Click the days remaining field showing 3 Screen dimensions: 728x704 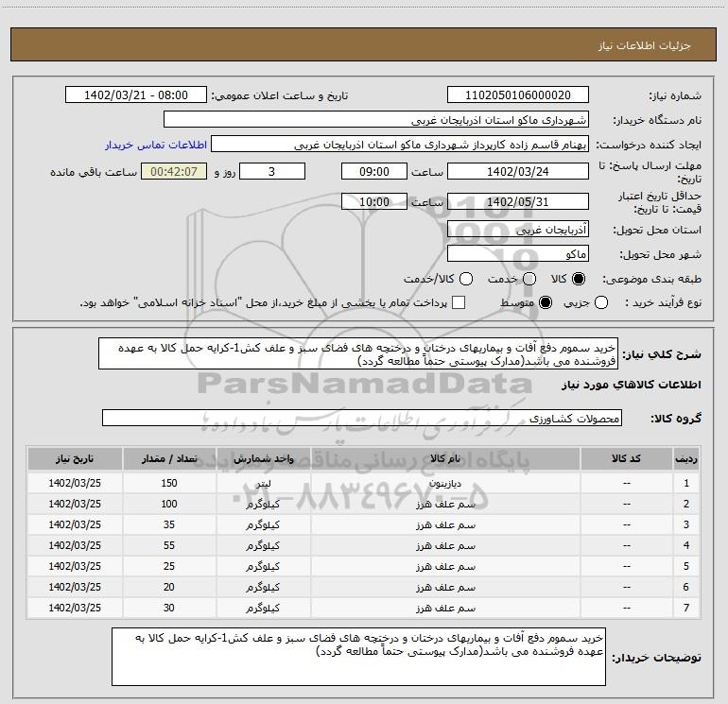pos(272,172)
